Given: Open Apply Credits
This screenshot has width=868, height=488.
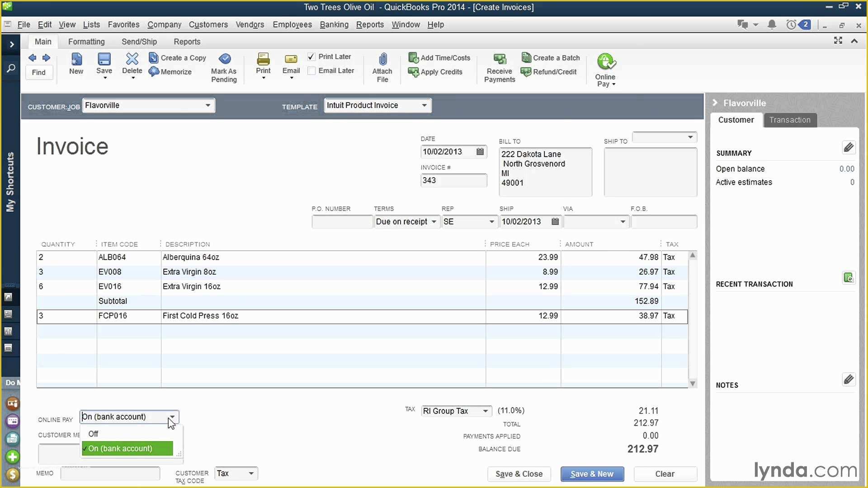Looking at the screenshot, I should pos(435,72).
